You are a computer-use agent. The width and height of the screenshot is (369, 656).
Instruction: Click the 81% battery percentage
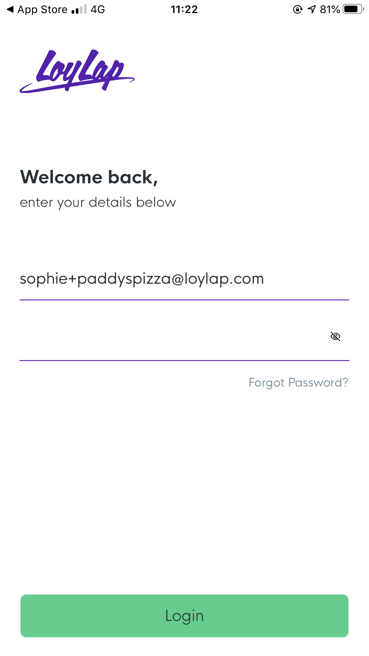(x=330, y=9)
